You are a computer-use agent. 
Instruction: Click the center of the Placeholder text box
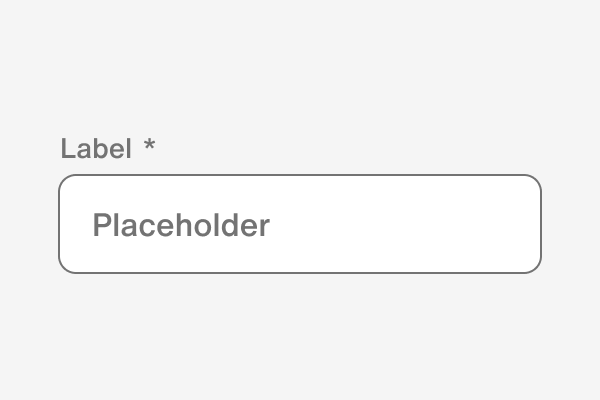300,224
